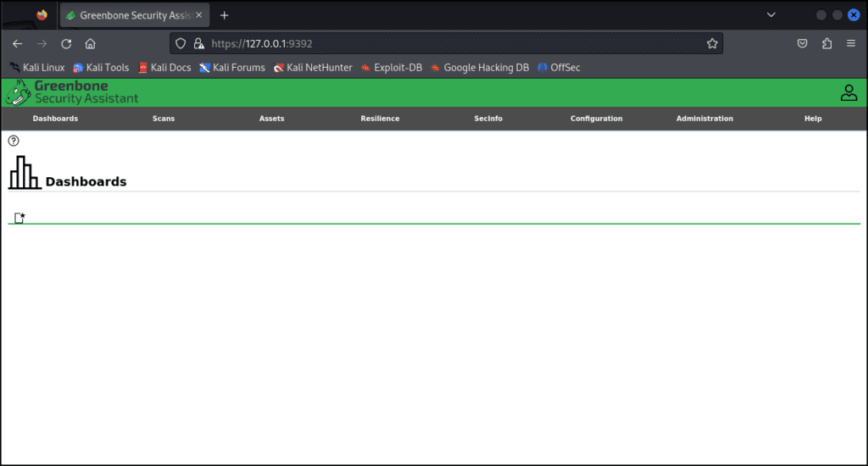Open the Kali Forums bookmark
The width and height of the screenshot is (868, 466).
[x=232, y=68]
